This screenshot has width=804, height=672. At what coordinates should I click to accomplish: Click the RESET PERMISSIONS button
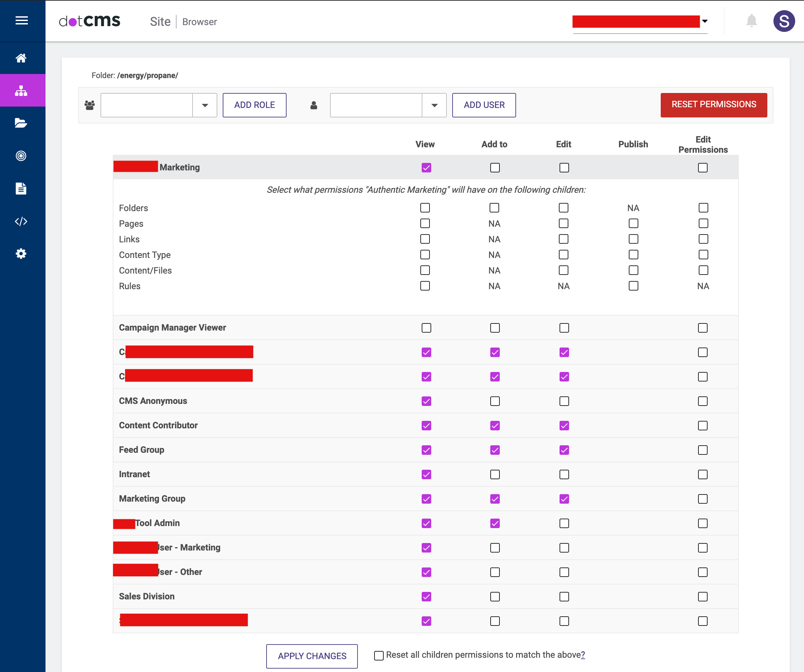(x=714, y=105)
